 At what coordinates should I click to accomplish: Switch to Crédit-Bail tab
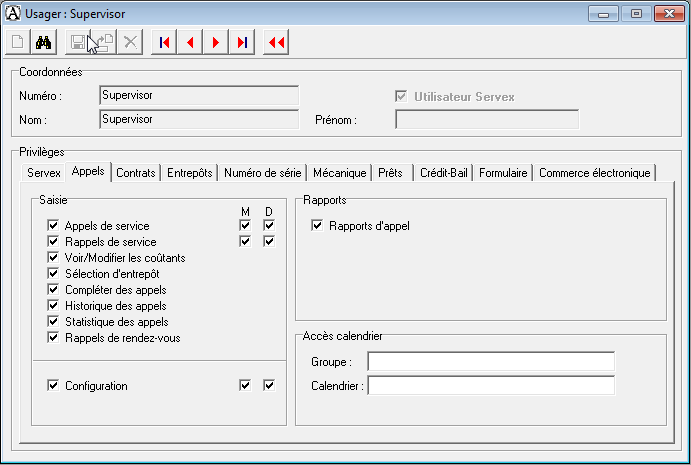[x=444, y=173]
